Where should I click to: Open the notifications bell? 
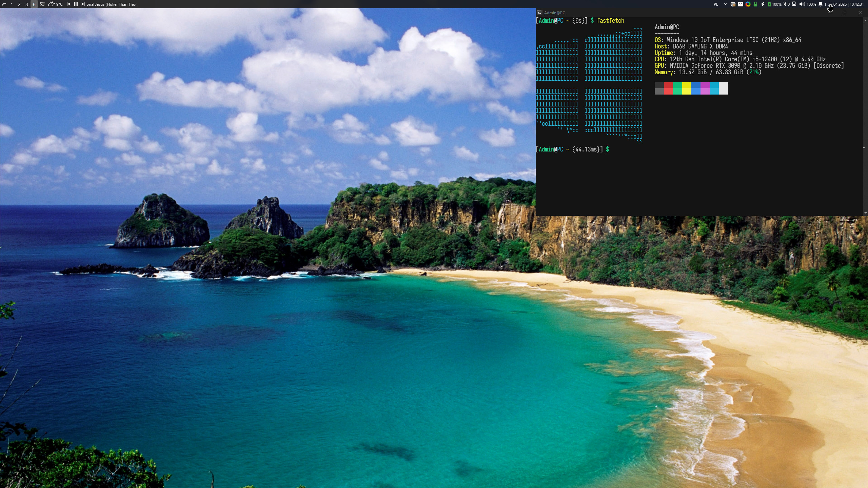(x=821, y=4)
